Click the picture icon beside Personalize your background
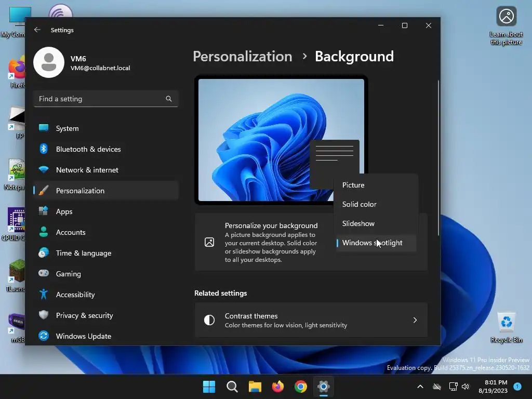Viewport: 532px width, 399px height. point(209,242)
